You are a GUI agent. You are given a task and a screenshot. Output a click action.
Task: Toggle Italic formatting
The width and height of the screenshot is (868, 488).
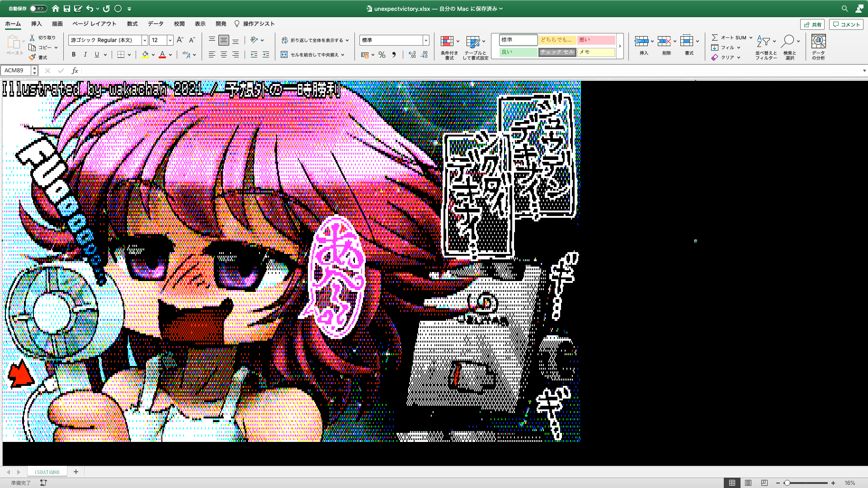click(85, 55)
